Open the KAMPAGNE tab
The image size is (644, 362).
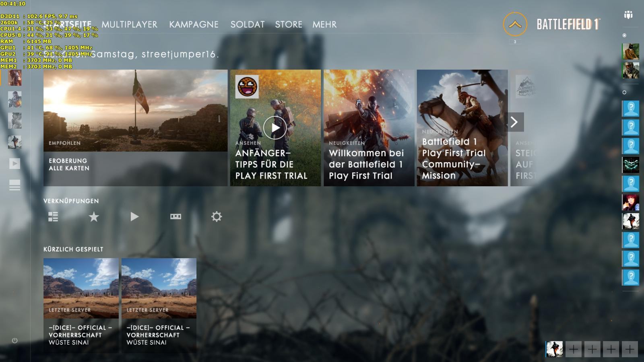(194, 25)
